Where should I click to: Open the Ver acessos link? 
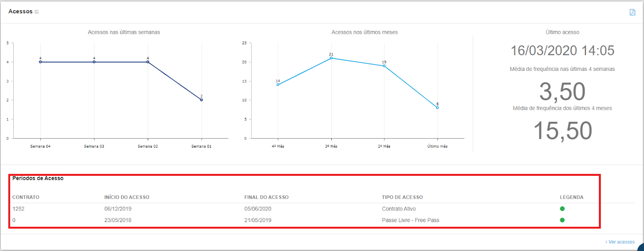coord(621,242)
